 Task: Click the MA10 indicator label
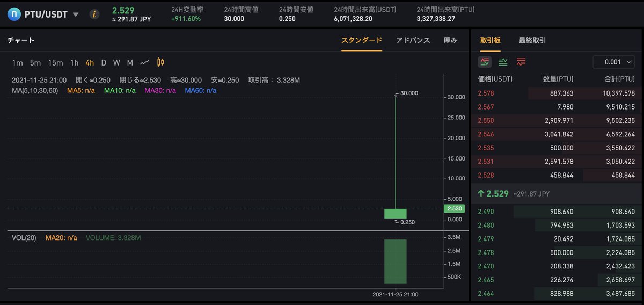point(121,90)
